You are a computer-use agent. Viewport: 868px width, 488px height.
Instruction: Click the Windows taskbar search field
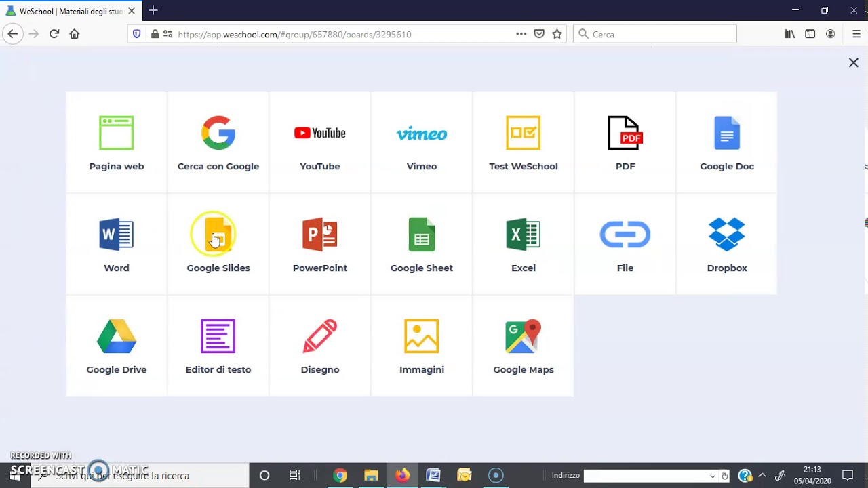[140, 475]
